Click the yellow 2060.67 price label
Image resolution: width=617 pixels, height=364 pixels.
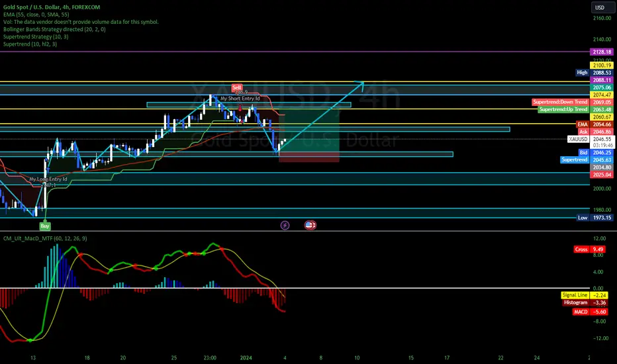click(x=602, y=117)
